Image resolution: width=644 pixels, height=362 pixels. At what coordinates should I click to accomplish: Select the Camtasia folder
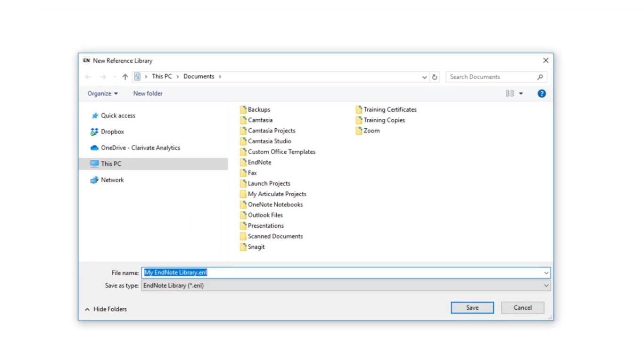pyautogui.click(x=256, y=120)
